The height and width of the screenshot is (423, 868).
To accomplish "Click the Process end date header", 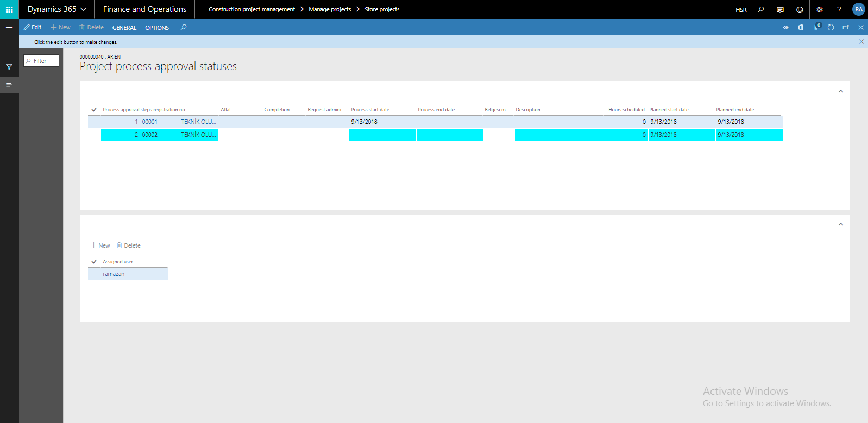I will point(437,110).
